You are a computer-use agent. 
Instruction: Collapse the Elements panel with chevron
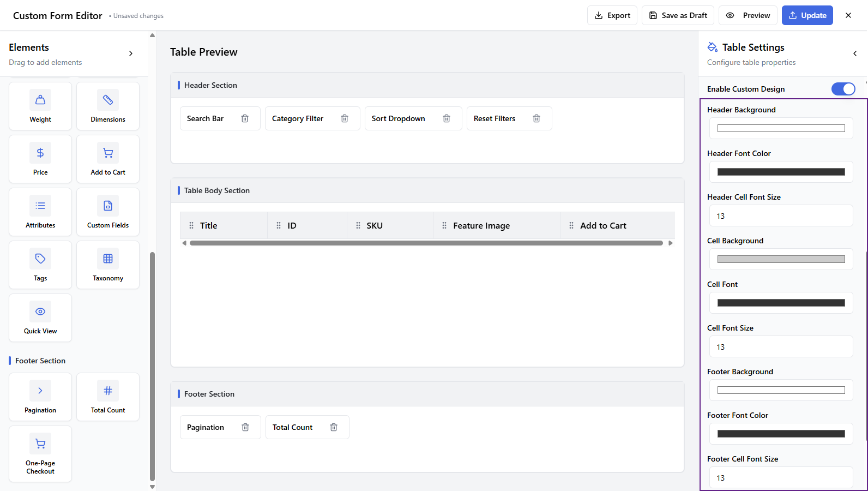pos(131,53)
